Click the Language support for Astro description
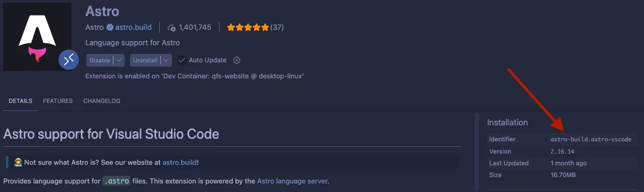 pyautogui.click(x=133, y=43)
